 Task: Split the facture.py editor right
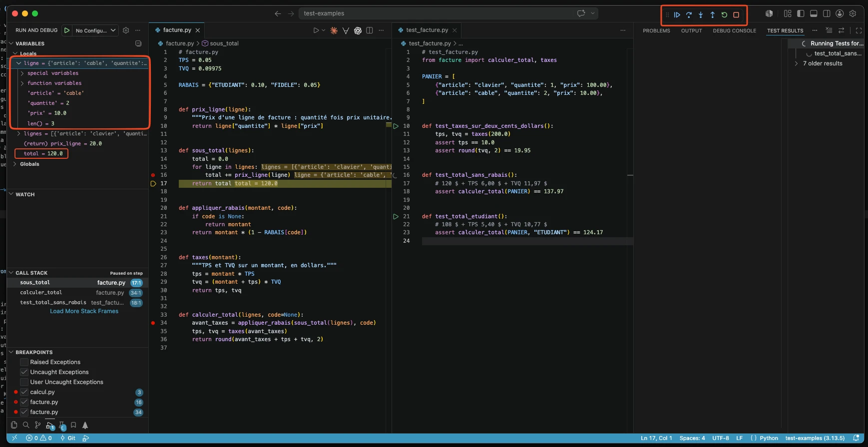tap(370, 30)
